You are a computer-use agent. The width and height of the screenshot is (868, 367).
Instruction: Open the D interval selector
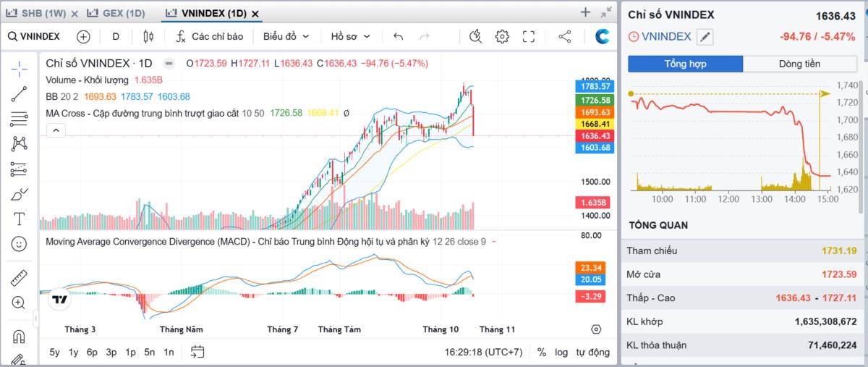[x=116, y=36]
